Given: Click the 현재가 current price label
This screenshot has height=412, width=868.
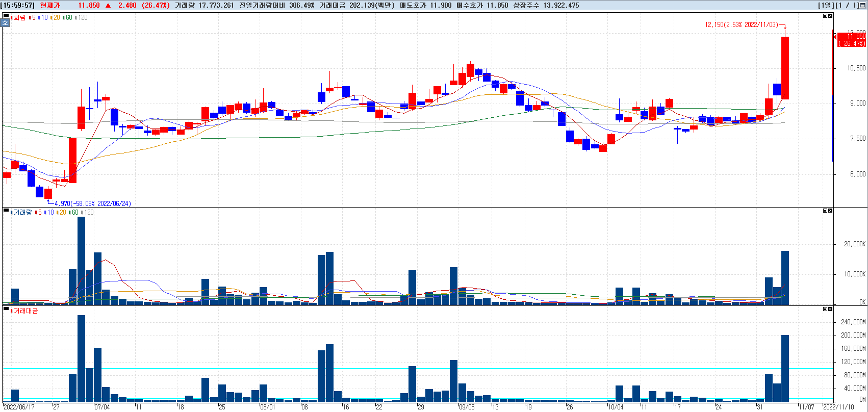Looking at the screenshot, I should (50, 5).
